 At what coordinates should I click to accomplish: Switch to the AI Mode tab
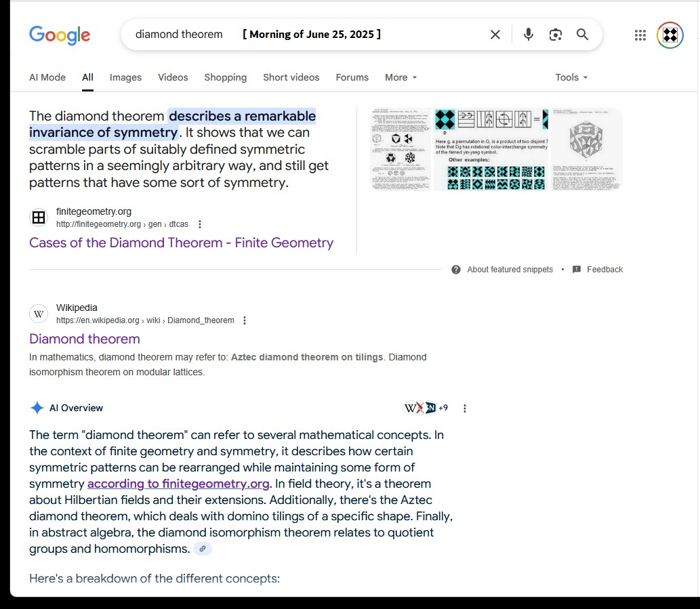point(47,77)
